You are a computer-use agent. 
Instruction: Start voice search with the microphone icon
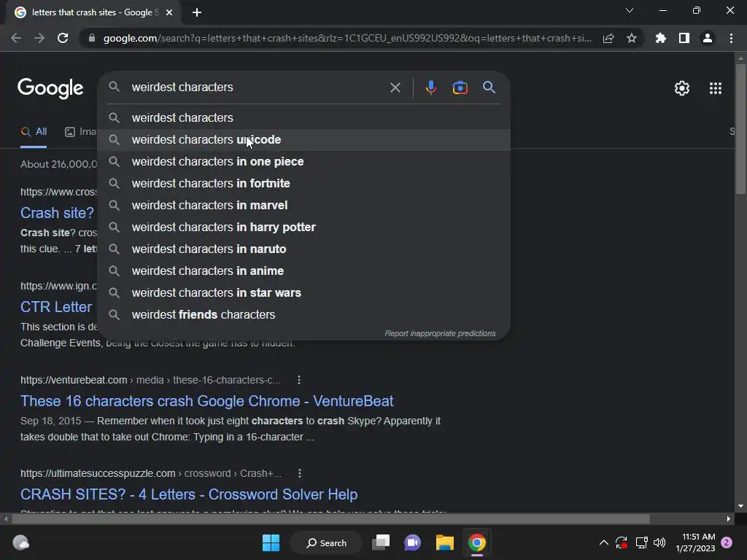coord(430,87)
